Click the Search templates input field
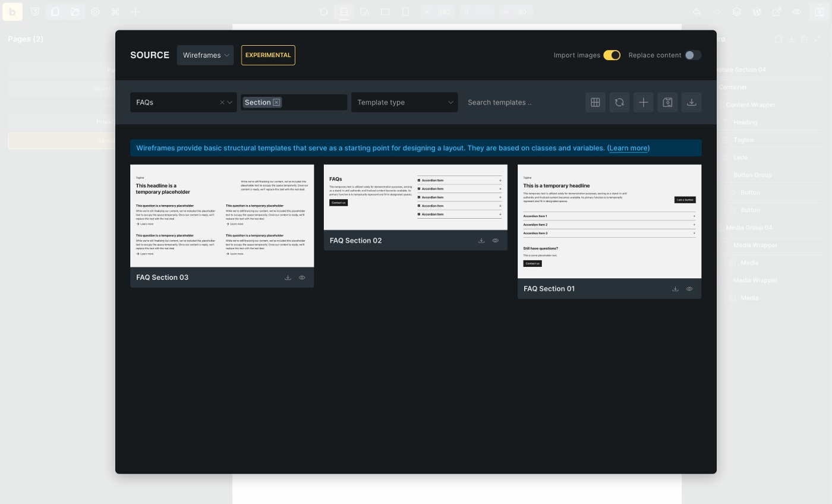 tap(520, 102)
